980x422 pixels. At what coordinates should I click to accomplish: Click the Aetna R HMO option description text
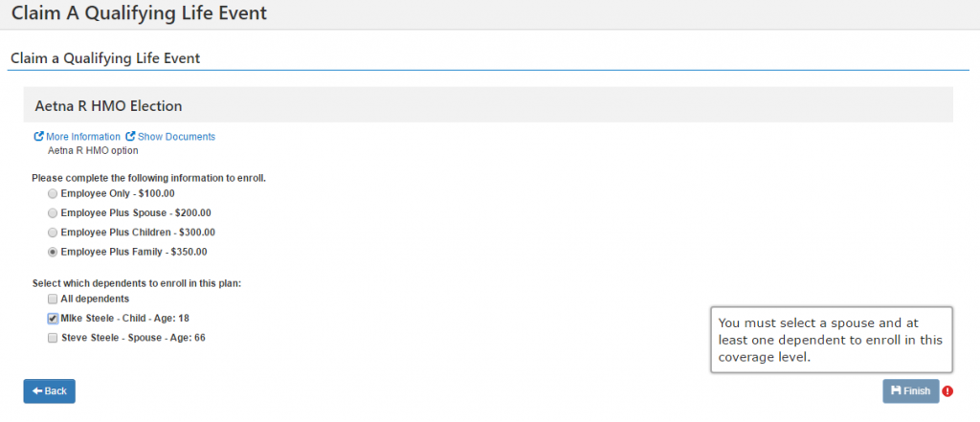93,150
